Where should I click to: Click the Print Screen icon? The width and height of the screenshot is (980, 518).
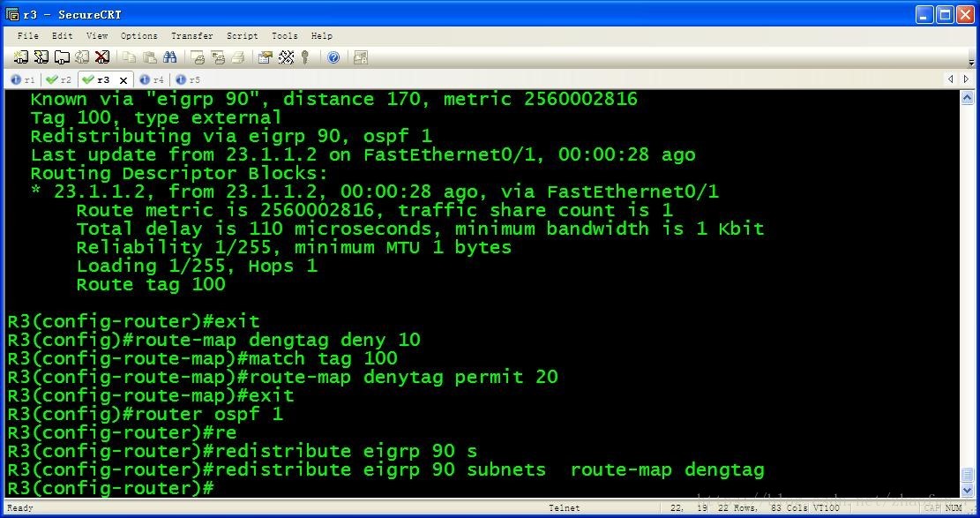(x=198, y=57)
